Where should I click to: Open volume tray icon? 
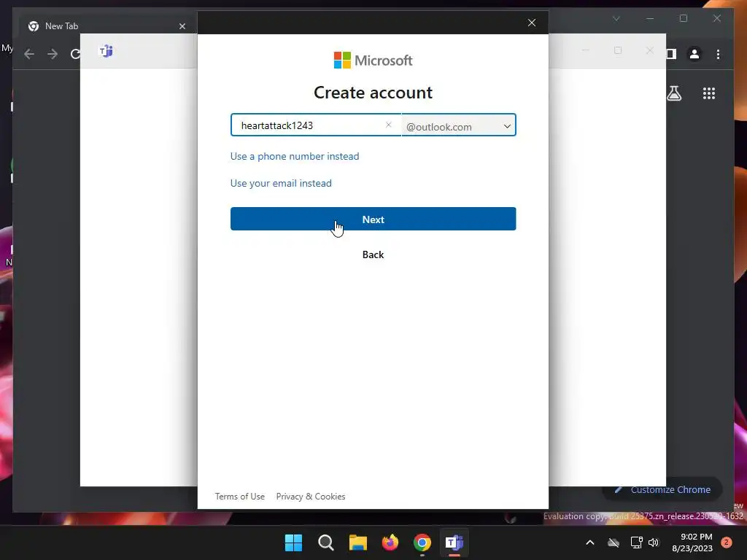[x=654, y=542]
